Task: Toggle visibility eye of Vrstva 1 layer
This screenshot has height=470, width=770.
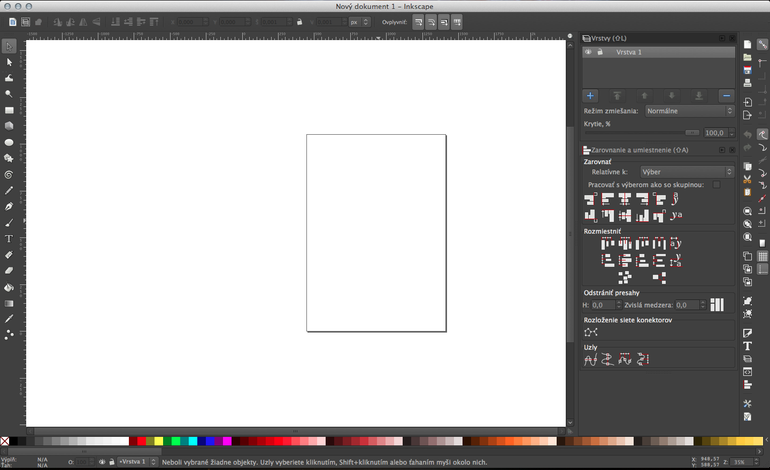Action: click(x=588, y=52)
